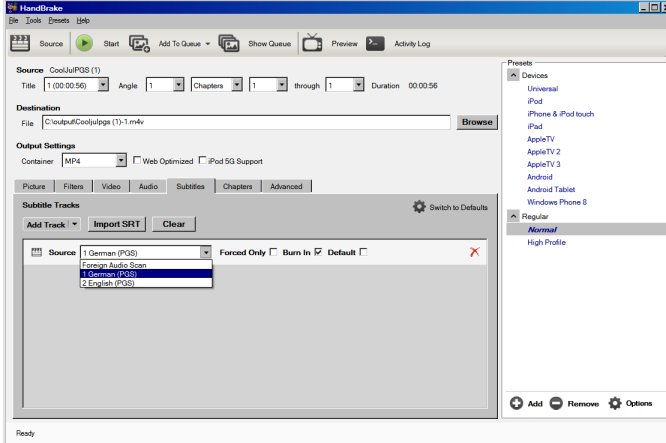Click the Add To Queue icon
Viewport: 666px width, 443px height.
click(139, 43)
